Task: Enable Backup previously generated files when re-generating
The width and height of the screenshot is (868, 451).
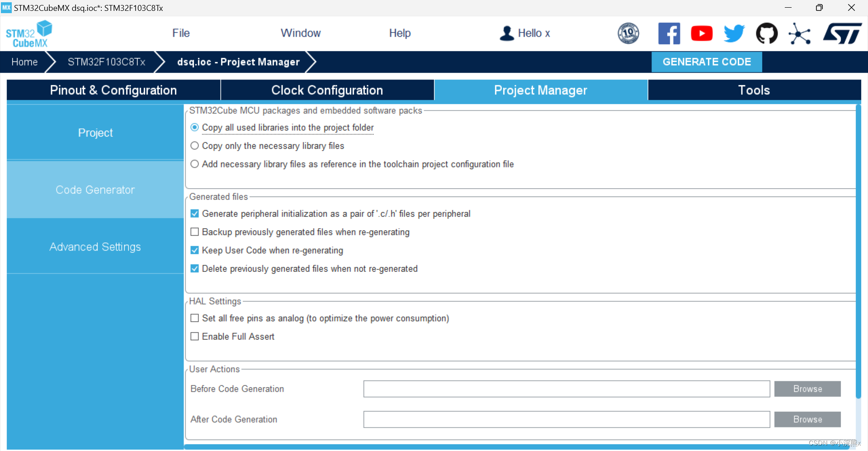Action: [x=194, y=232]
